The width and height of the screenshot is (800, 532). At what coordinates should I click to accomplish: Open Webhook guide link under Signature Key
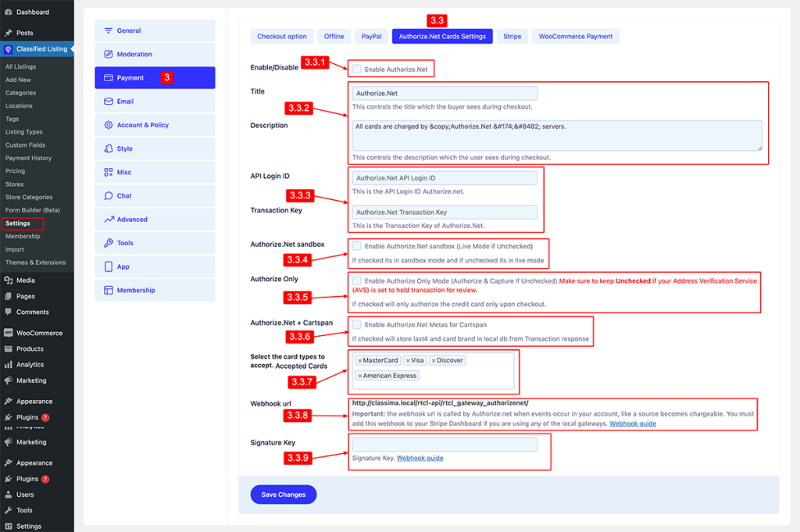tap(420, 458)
